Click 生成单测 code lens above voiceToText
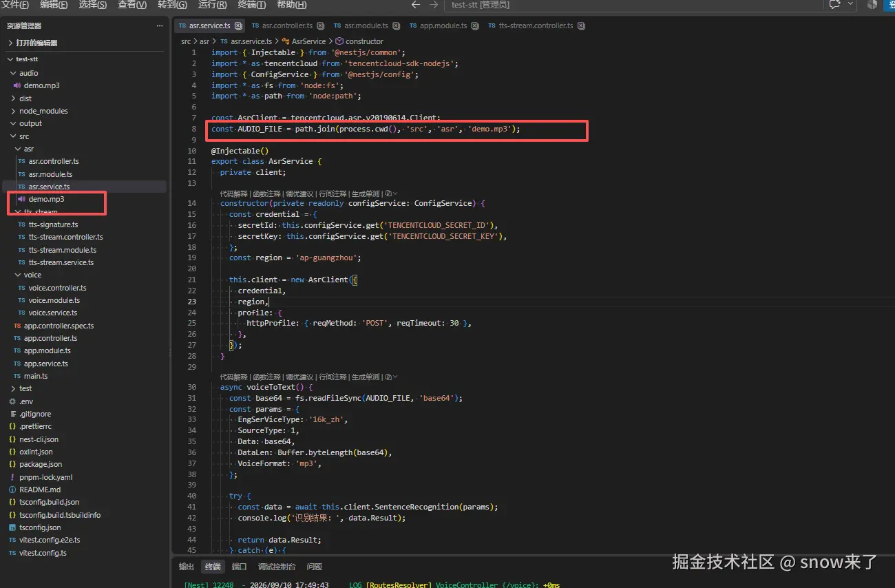 [366, 377]
